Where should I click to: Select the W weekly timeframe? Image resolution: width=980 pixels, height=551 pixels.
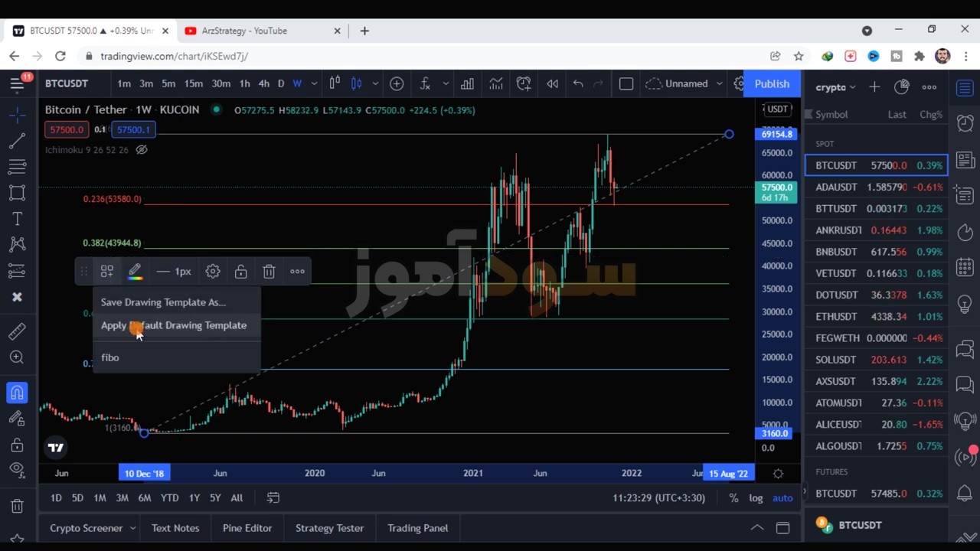pyautogui.click(x=297, y=83)
